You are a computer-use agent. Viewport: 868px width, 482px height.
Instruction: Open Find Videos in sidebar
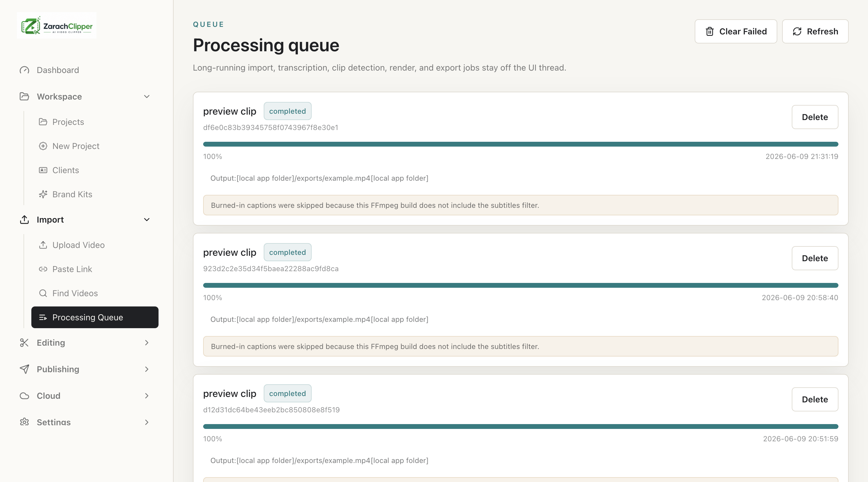pos(95,293)
